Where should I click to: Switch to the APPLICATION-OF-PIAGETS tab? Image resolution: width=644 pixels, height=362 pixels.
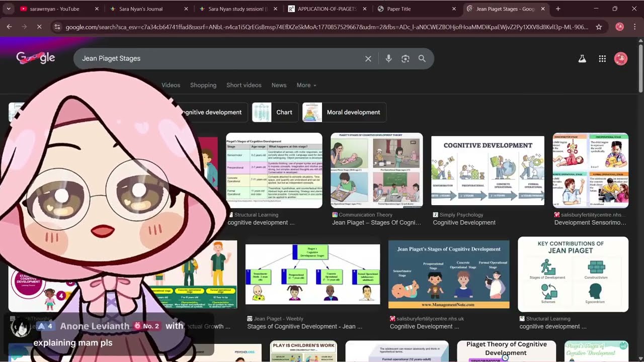point(327,9)
